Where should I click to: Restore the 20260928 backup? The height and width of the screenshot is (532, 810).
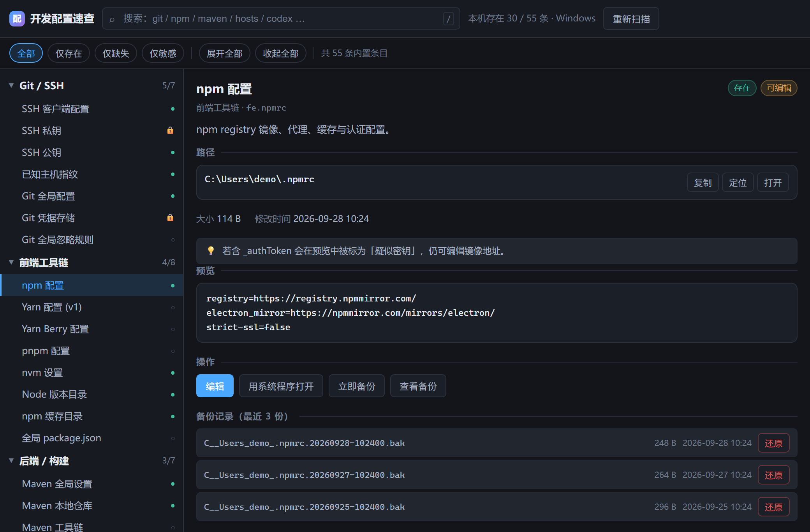(774, 443)
